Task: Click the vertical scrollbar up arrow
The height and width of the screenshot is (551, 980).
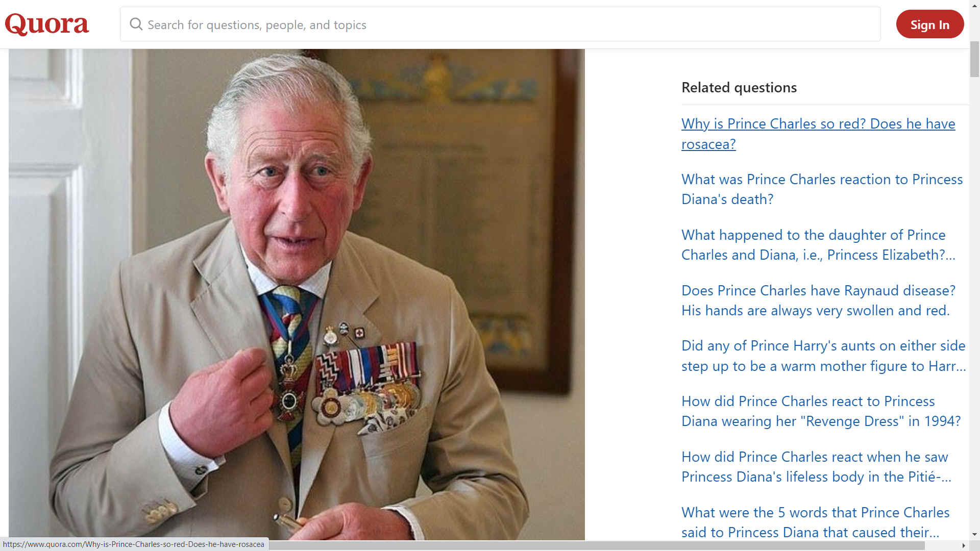Action: pos(974,5)
